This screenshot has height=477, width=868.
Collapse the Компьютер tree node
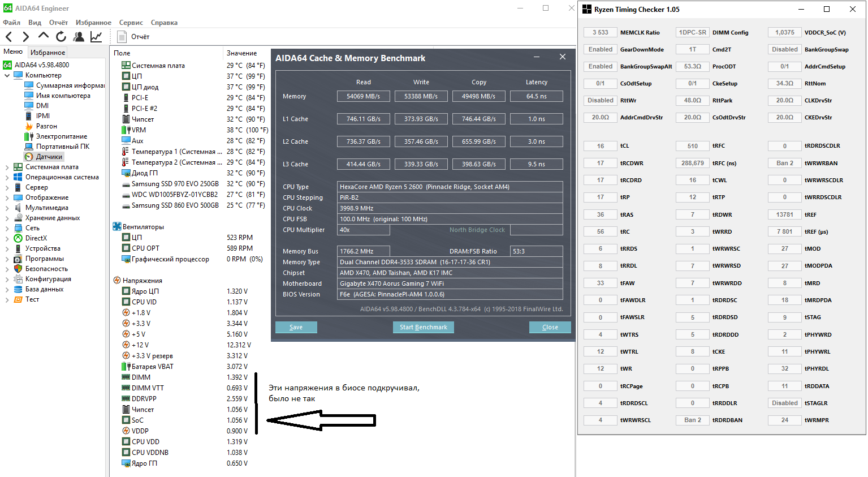7,75
